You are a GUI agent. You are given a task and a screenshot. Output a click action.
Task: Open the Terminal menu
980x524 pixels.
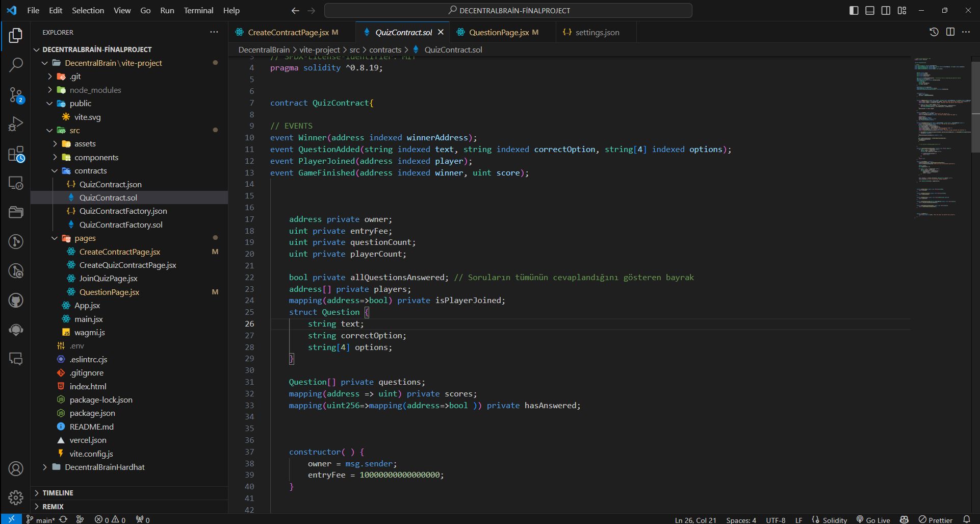(198, 10)
